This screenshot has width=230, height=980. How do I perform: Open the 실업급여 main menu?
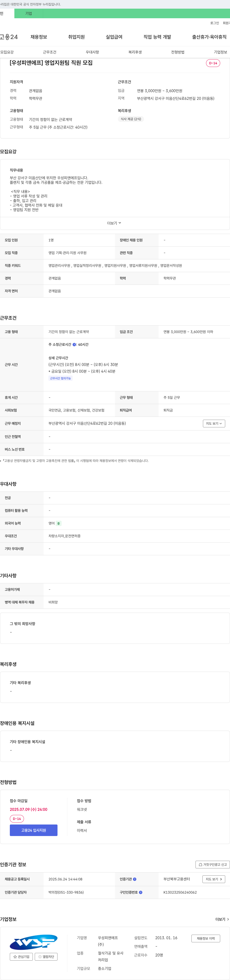[x=114, y=37]
